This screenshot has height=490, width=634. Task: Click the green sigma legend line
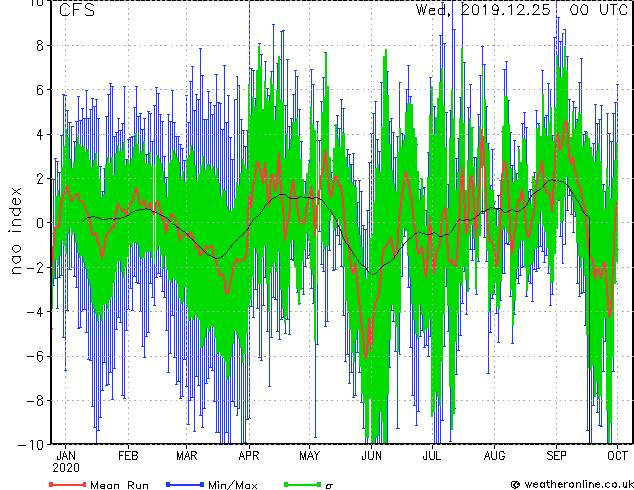(303, 484)
